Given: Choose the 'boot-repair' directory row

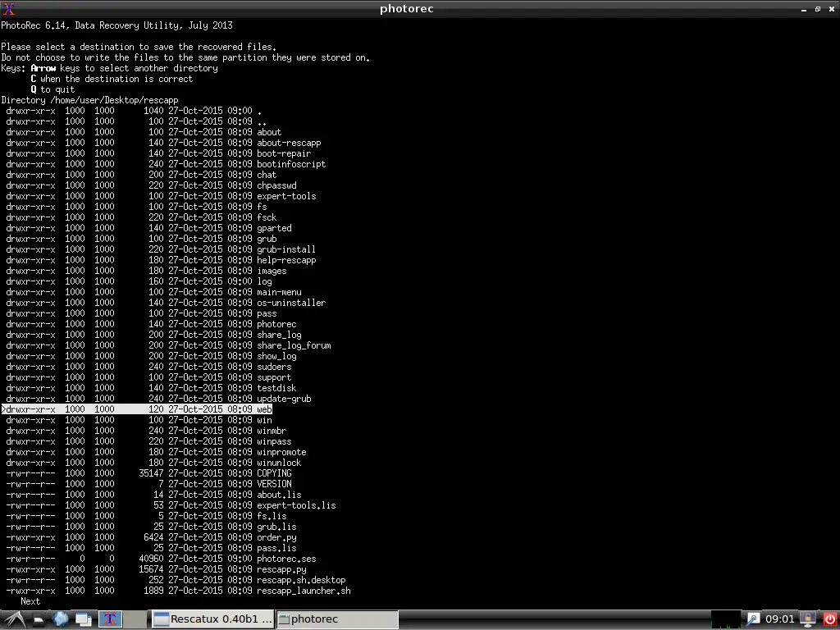Looking at the screenshot, I should point(158,153).
